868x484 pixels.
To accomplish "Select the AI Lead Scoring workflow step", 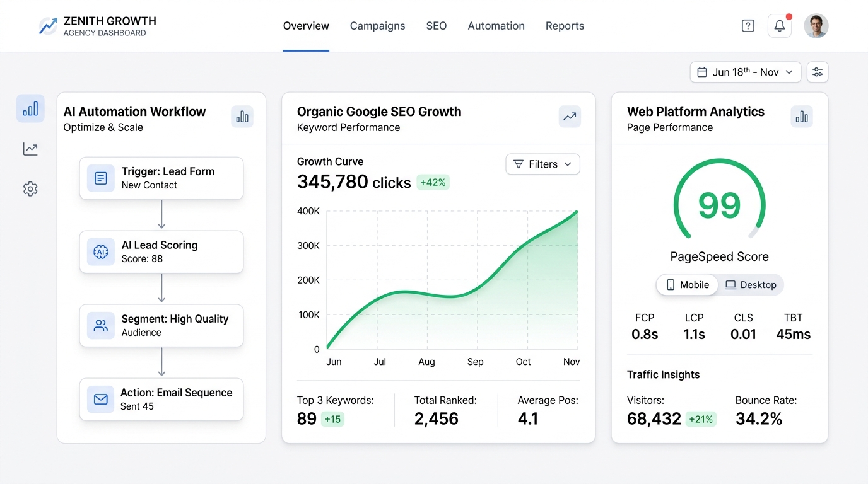I will (161, 252).
